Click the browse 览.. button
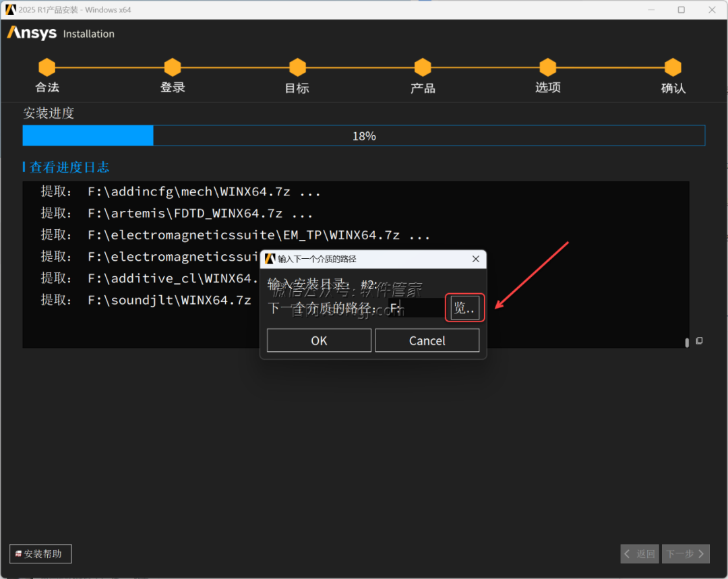The height and width of the screenshot is (579, 728). tap(464, 307)
